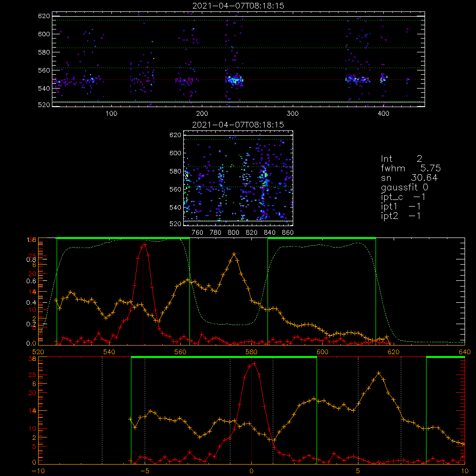Click x-axis label 5 of bottom plot

tap(358, 471)
